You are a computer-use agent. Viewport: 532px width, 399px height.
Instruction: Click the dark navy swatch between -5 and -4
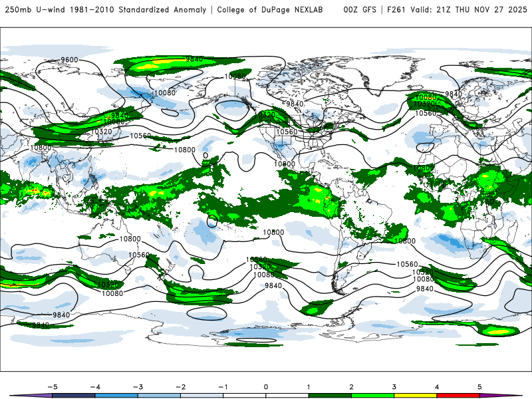74,396
